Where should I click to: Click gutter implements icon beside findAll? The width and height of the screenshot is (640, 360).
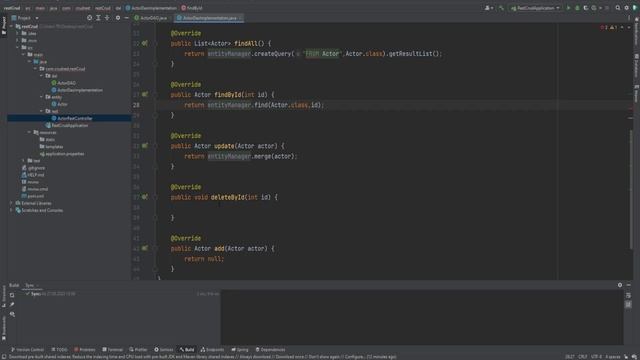144,43
